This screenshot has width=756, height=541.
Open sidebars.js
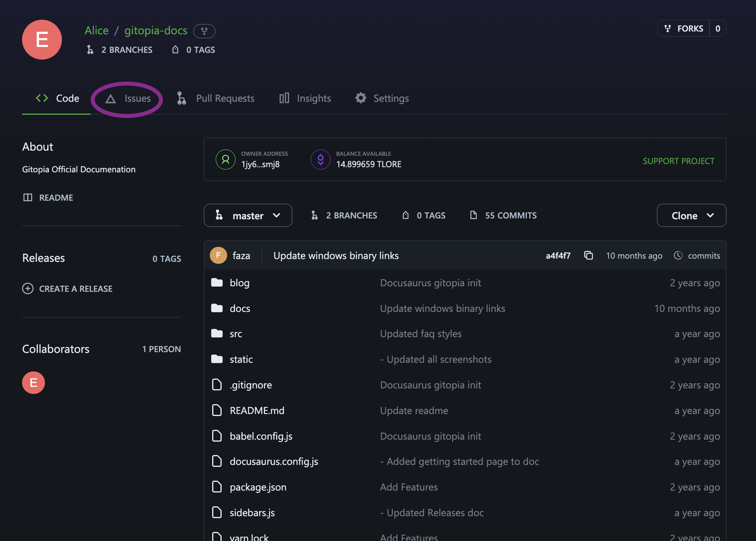[x=252, y=513]
